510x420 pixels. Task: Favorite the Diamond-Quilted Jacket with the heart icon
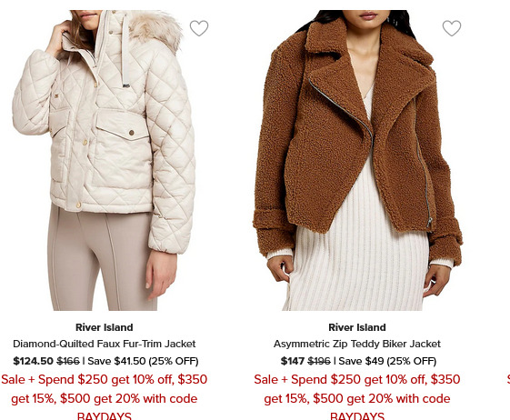199,28
